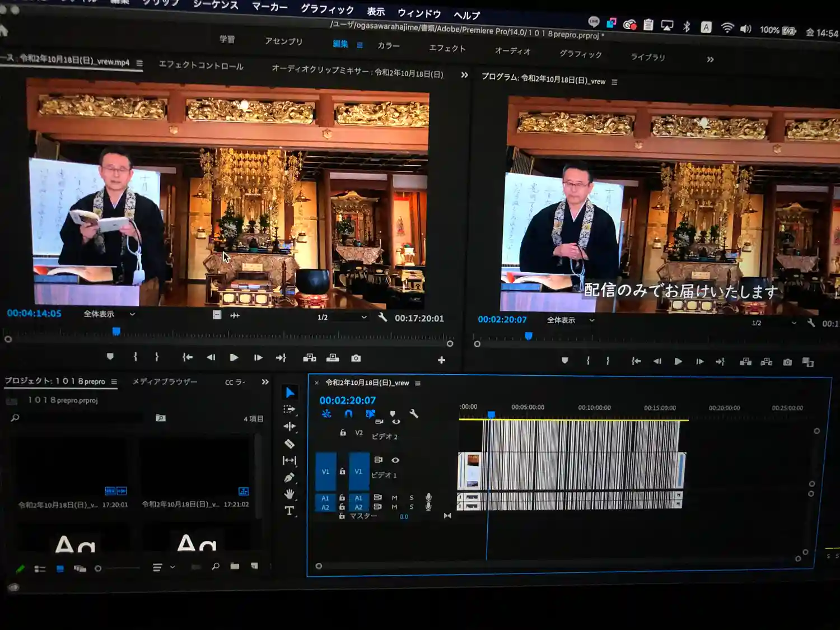Click the New Bin folder icon in Project panel
This screenshot has width=840, height=630.
click(235, 566)
